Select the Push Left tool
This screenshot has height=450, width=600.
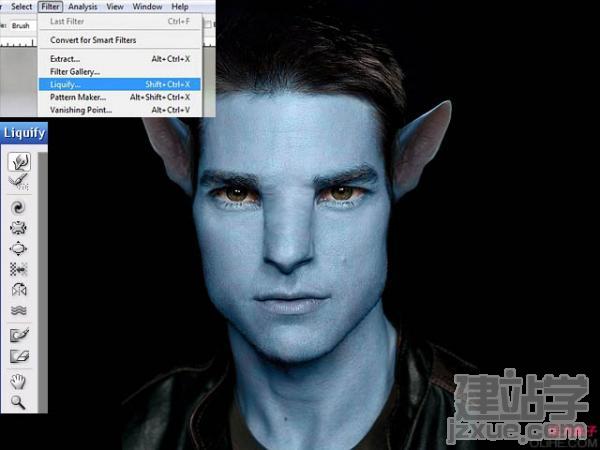coord(18,269)
